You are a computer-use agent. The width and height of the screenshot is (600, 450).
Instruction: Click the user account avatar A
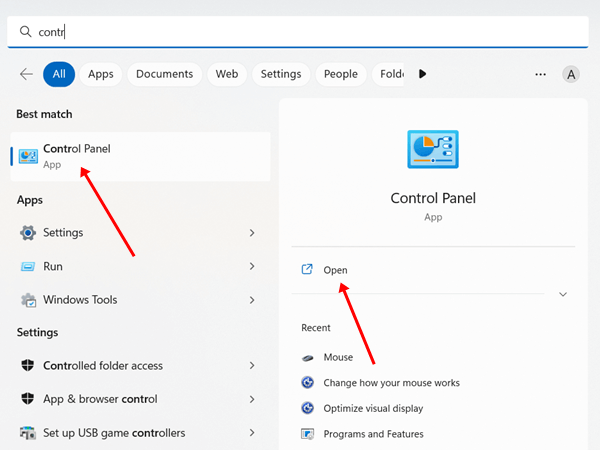coord(571,74)
